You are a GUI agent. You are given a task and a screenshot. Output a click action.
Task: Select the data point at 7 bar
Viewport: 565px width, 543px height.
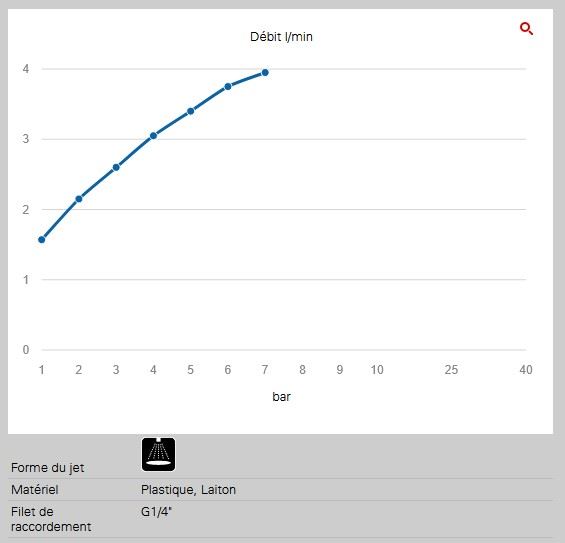coord(265,73)
